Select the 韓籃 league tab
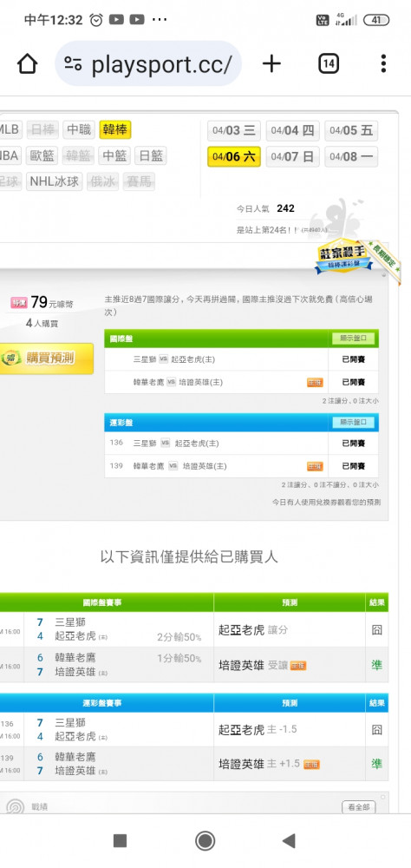The height and width of the screenshot is (868, 411). click(79, 155)
